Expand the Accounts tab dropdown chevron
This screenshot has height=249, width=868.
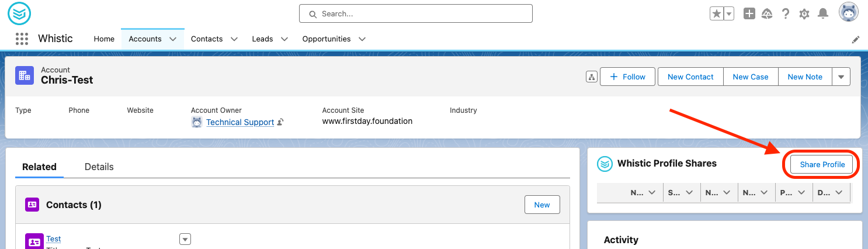point(173,39)
